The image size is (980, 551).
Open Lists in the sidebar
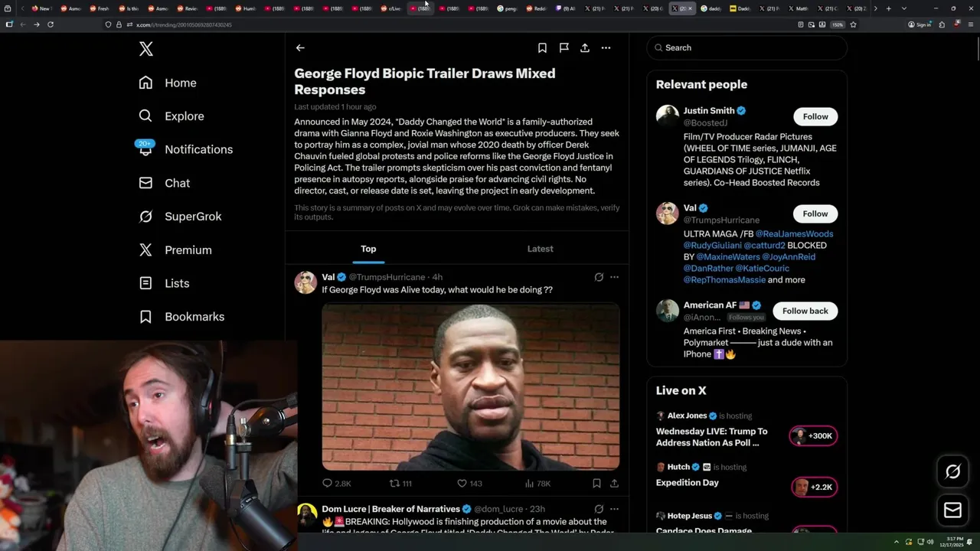(x=164, y=283)
